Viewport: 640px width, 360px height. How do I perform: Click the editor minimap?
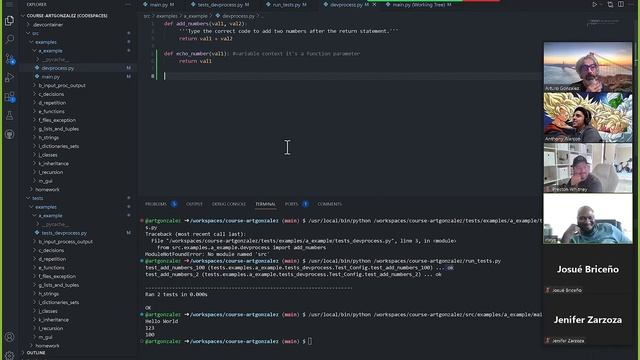click(604, 22)
